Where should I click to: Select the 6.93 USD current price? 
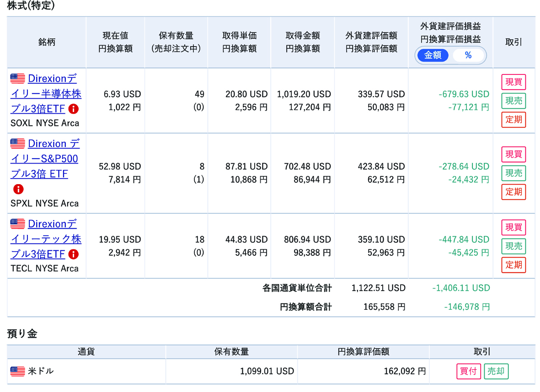(x=122, y=94)
